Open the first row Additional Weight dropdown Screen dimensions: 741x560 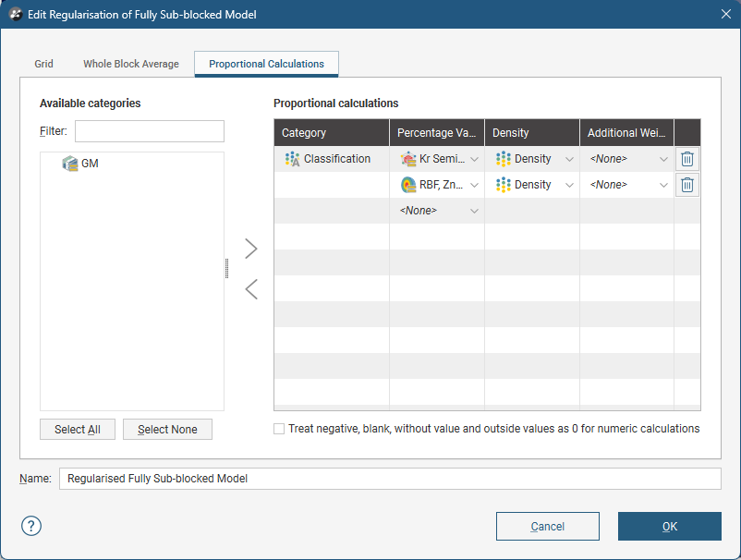pos(663,159)
